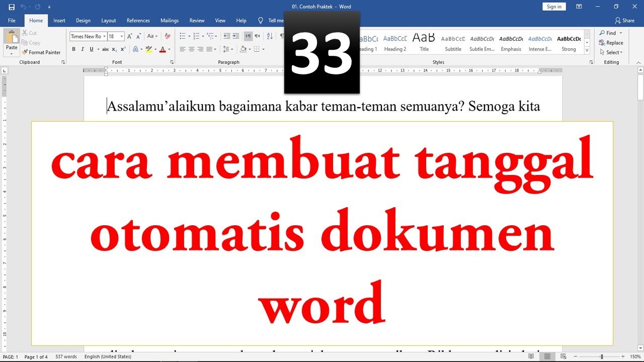Screen dimensions: 644x362
Task: Toggle Underline formatting
Action: 91,49
